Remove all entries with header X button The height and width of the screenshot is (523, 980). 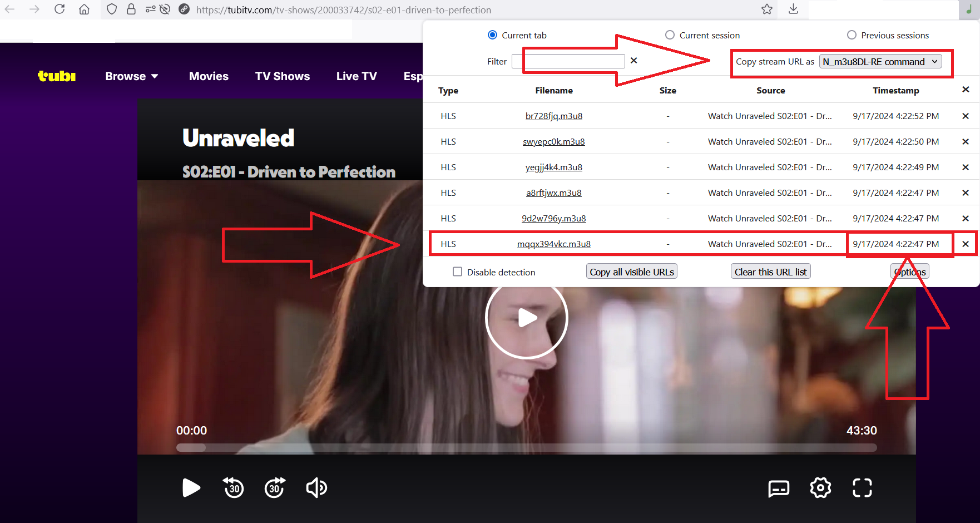click(966, 90)
